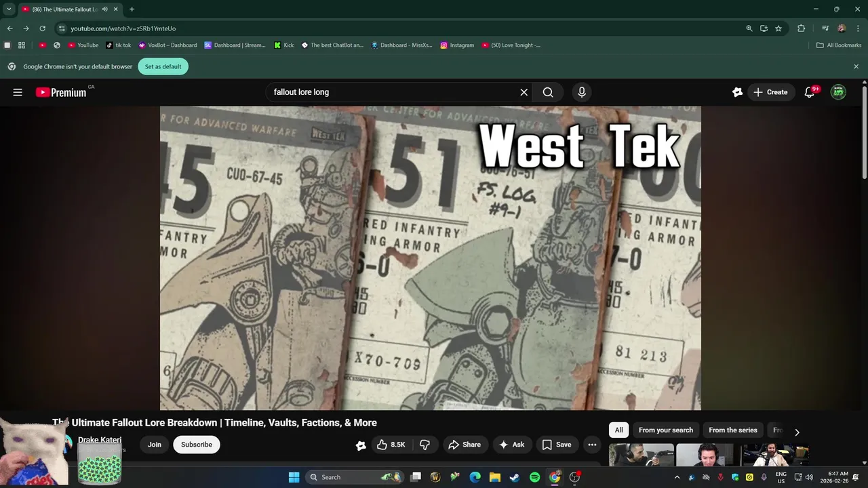Viewport: 868px width, 488px height.
Task: Open media controls icon in Chrome toolbar
Action: coord(825,28)
